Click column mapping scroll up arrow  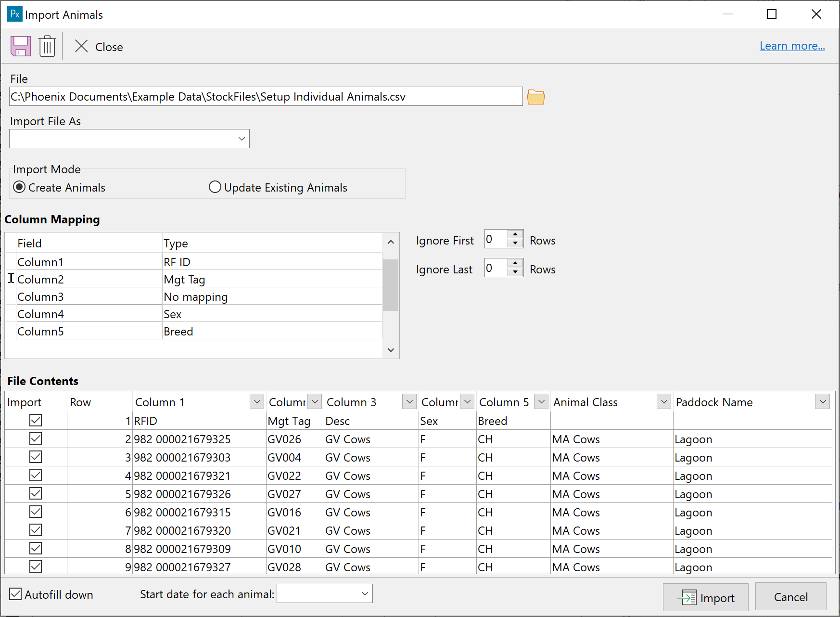(391, 242)
